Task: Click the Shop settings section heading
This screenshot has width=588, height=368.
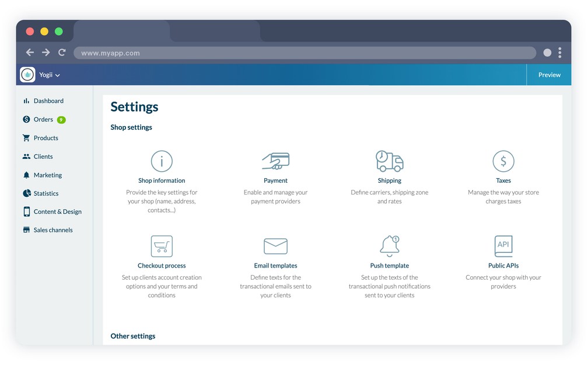Action: pos(131,127)
